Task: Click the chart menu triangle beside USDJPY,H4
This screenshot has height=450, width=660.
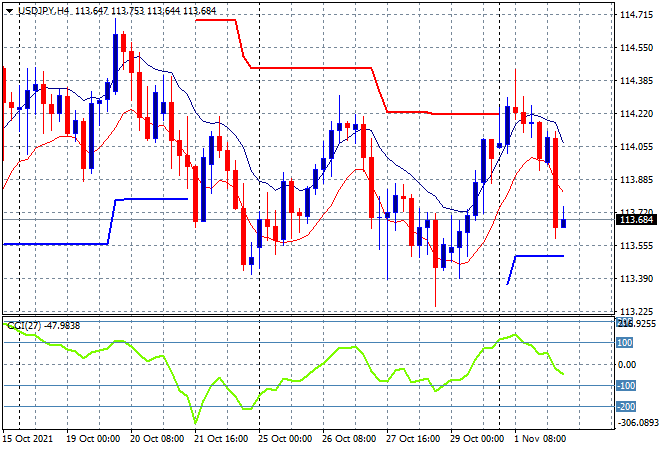Action: pyautogui.click(x=9, y=11)
